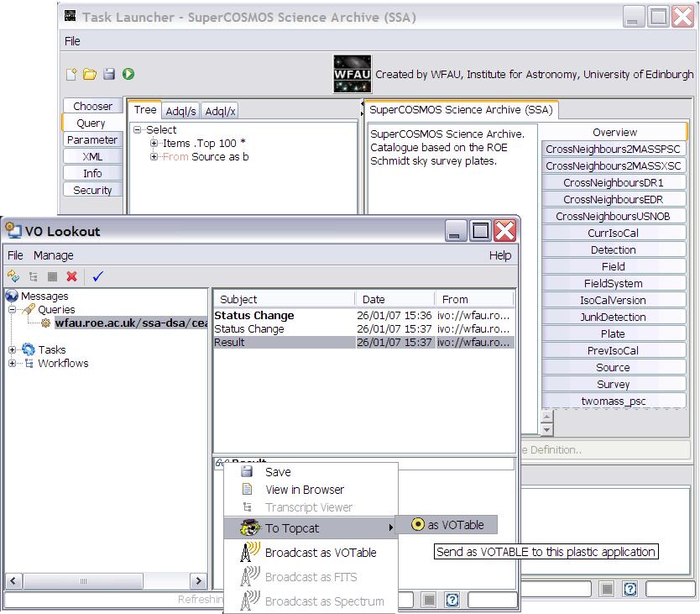
Task: Switch to the Adql/s tab
Action: [x=180, y=111]
